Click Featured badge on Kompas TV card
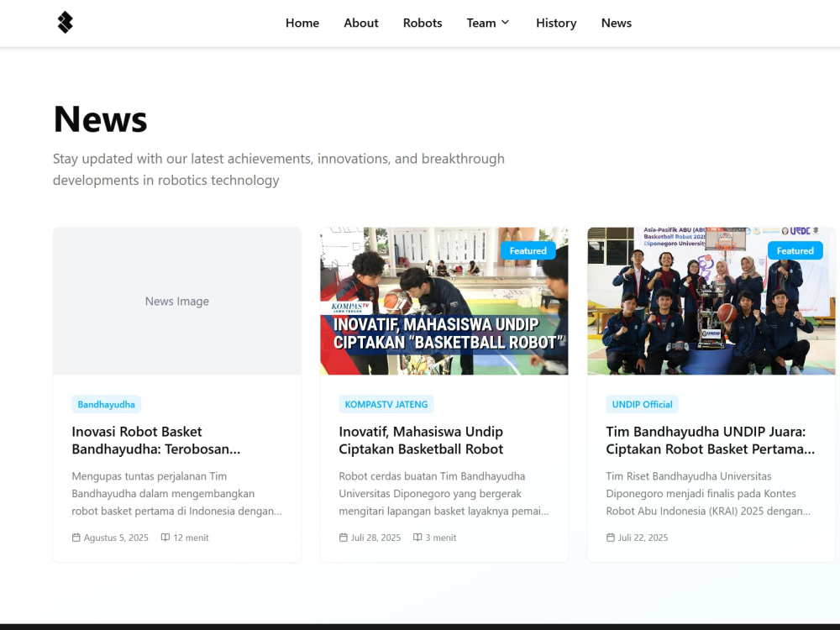Viewport: 840px width, 630px height. (x=528, y=250)
